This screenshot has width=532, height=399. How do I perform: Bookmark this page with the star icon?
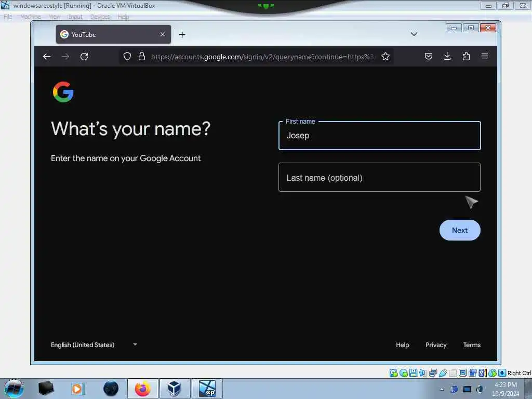pyautogui.click(x=385, y=56)
